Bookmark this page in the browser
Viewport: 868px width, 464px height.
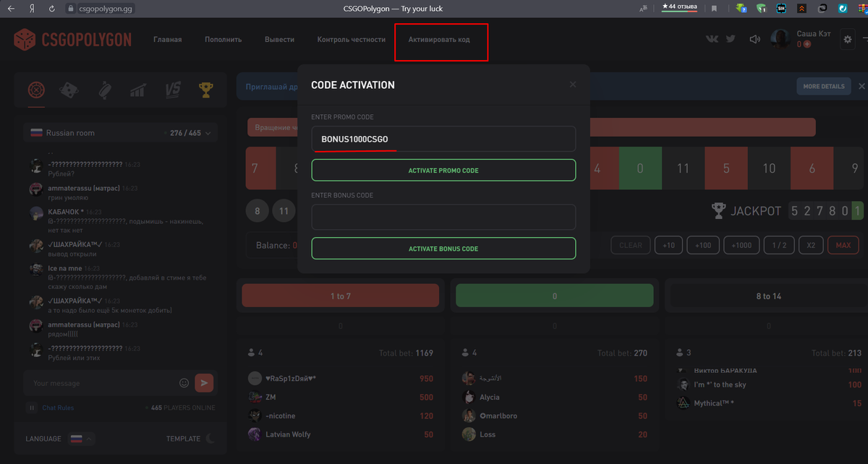click(x=714, y=9)
